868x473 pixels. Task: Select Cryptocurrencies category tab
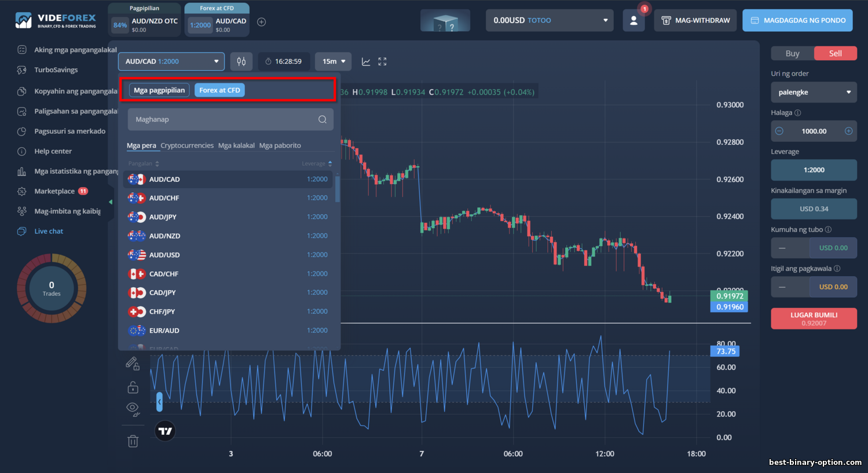click(187, 146)
